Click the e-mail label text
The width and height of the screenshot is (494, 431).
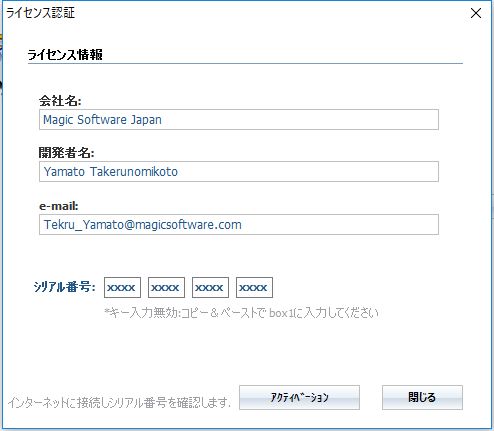(x=59, y=206)
